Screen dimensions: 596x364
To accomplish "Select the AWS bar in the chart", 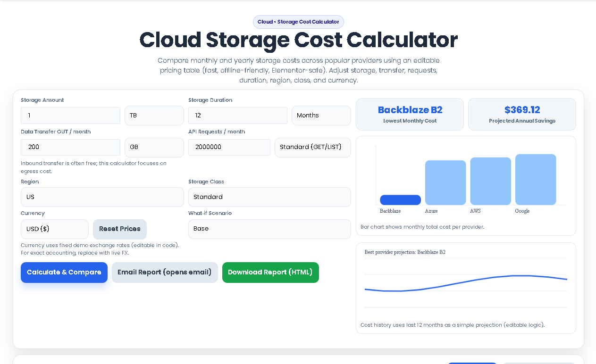I will pos(490,181).
